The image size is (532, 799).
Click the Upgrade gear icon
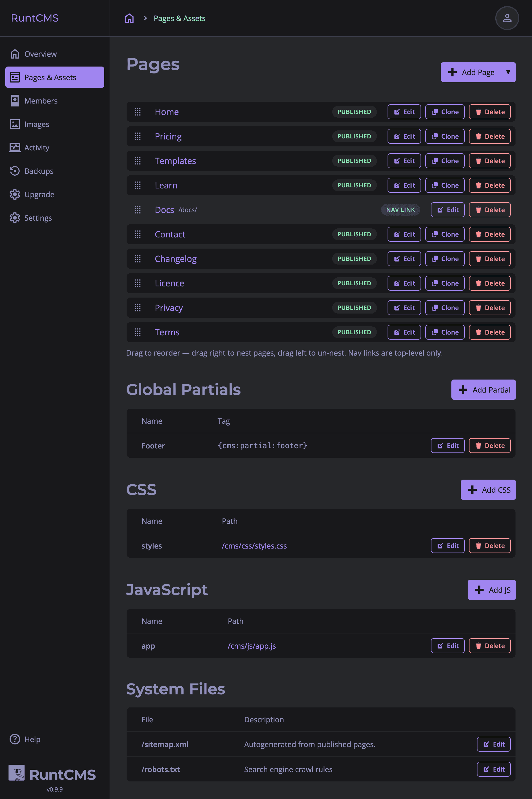coord(15,194)
